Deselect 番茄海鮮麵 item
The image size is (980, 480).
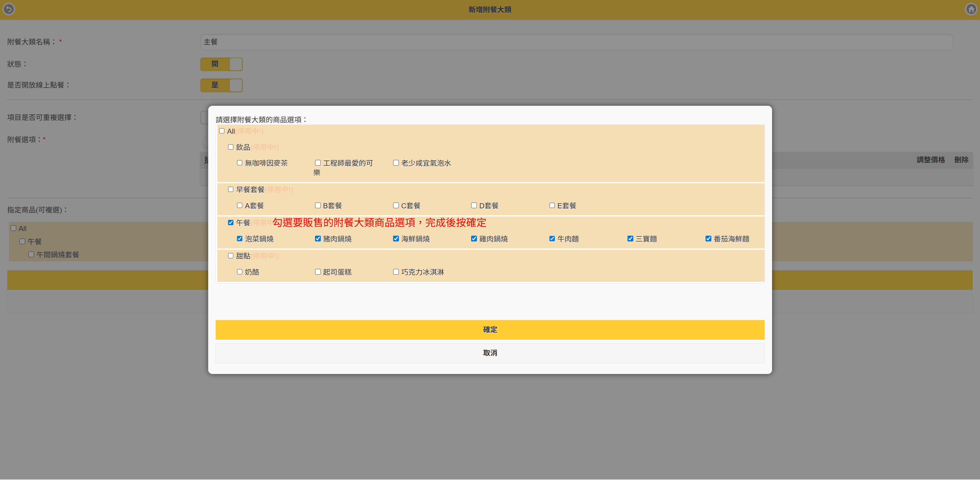coord(708,239)
